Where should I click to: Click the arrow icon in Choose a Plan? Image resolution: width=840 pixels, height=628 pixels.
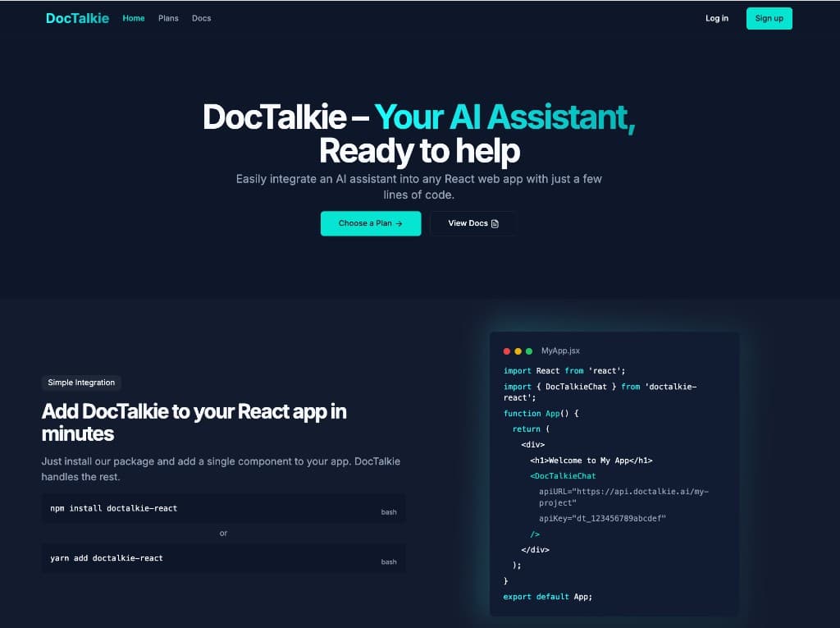pyautogui.click(x=399, y=223)
